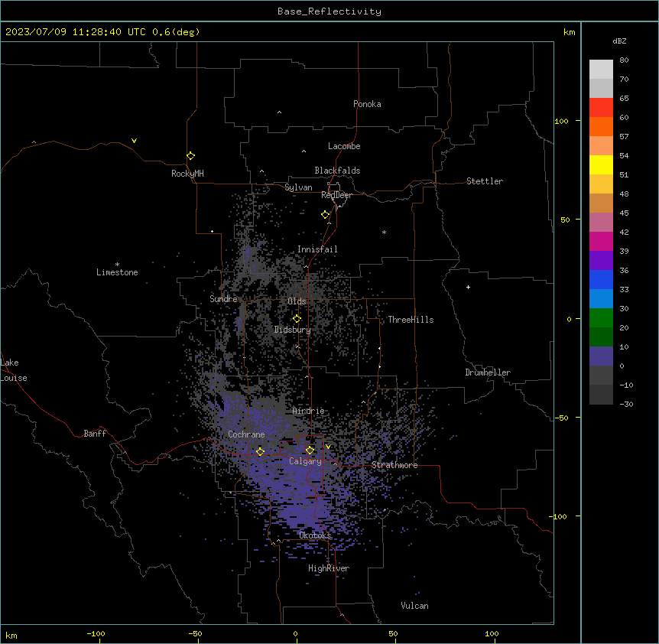Click the white caret marker west of Lacombe
Viewport: 659px width, 644px height.
point(304,151)
